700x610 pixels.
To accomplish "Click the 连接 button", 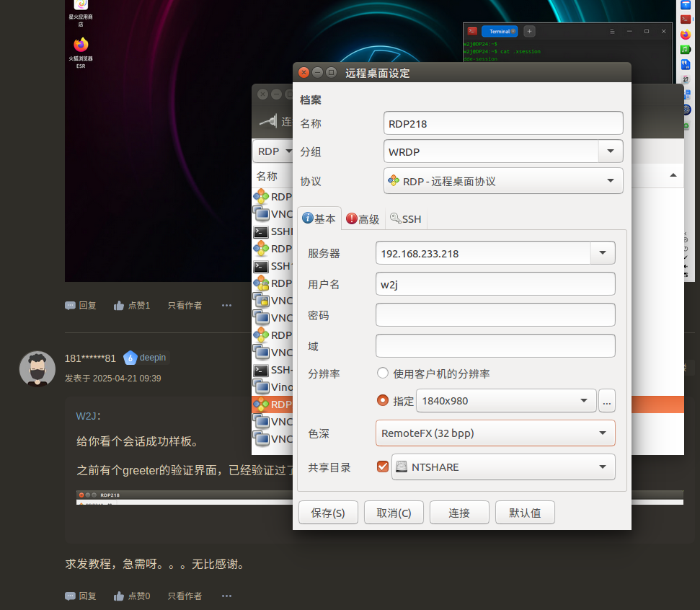I will click(459, 513).
